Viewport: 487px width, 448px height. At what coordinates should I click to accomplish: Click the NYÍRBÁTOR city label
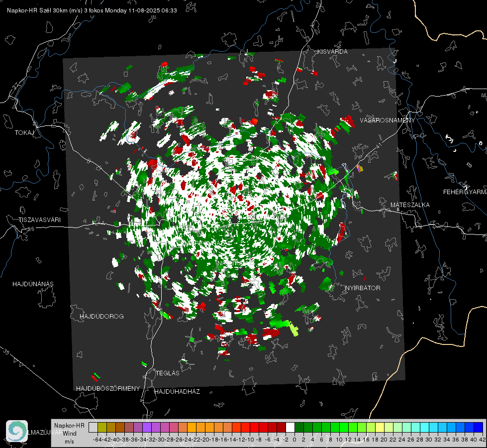(x=363, y=288)
